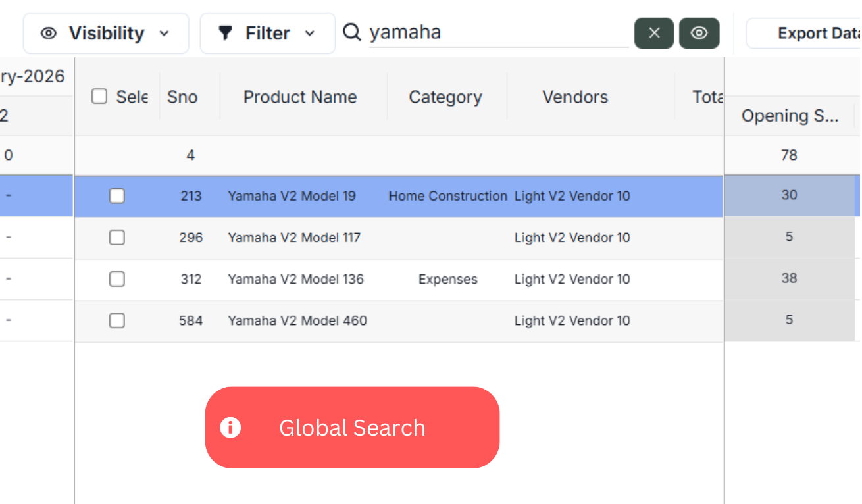Click the info icon in Global Search tooltip
The image size is (862, 504).
pyautogui.click(x=230, y=428)
